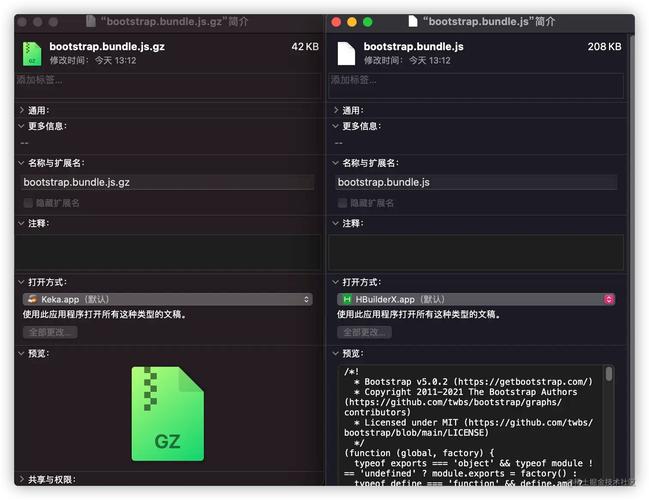The image size is (649, 500).
Task: Click the 42 KB file size text
Action: coord(305,47)
